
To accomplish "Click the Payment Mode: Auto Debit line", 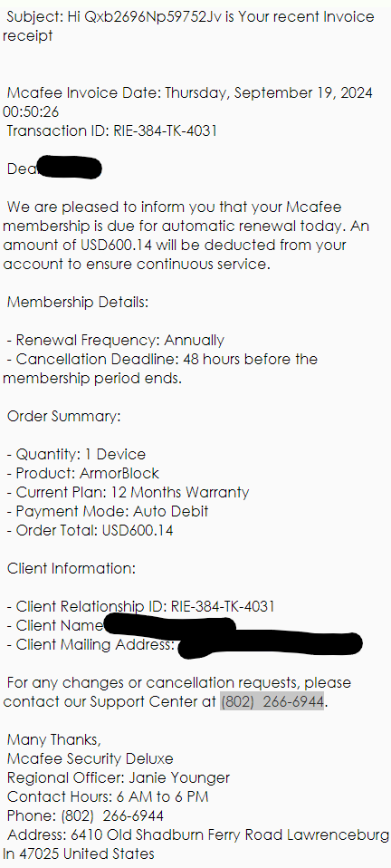I will pyautogui.click(x=108, y=511).
